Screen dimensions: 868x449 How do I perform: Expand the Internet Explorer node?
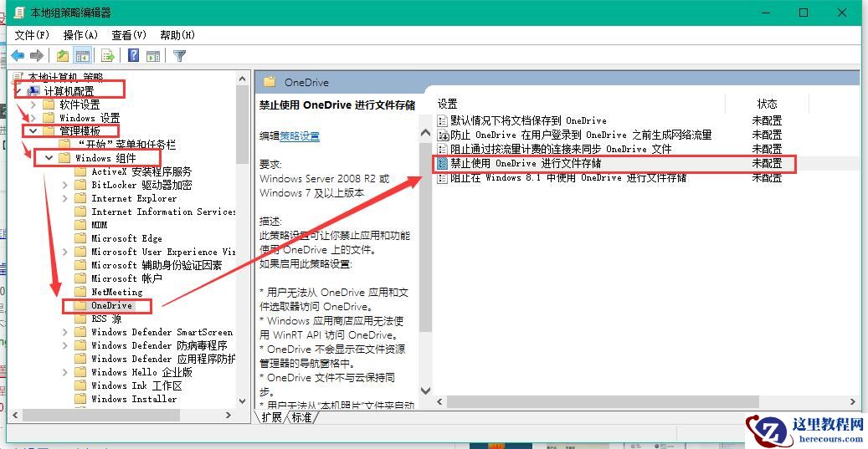click(x=65, y=198)
